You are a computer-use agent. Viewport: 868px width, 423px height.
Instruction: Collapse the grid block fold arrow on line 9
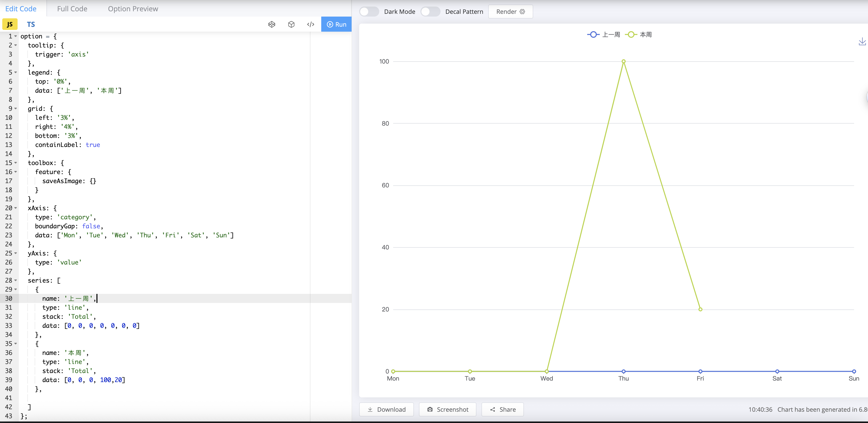pyautogui.click(x=16, y=109)
